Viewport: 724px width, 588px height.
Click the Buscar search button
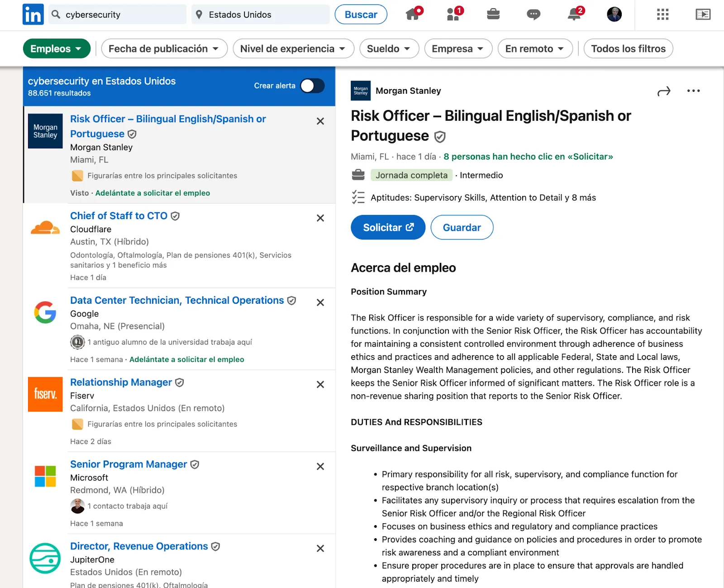(x=361, y=14)
